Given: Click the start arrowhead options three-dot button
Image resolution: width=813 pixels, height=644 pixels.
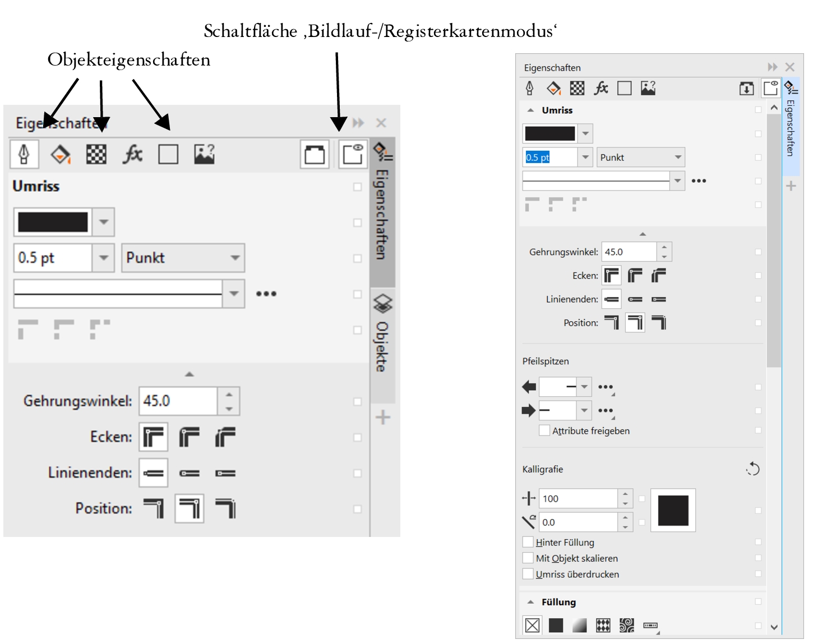Looking at the screenshot, I should coord(606,387).
